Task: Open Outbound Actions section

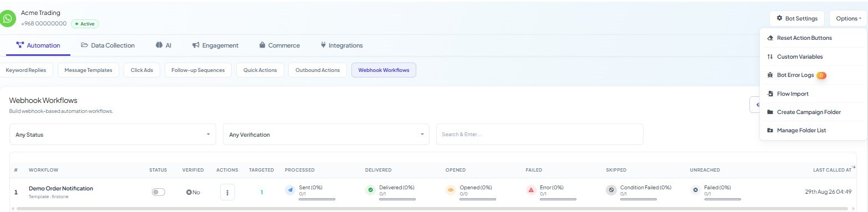Action: click(x=318, y=70)
